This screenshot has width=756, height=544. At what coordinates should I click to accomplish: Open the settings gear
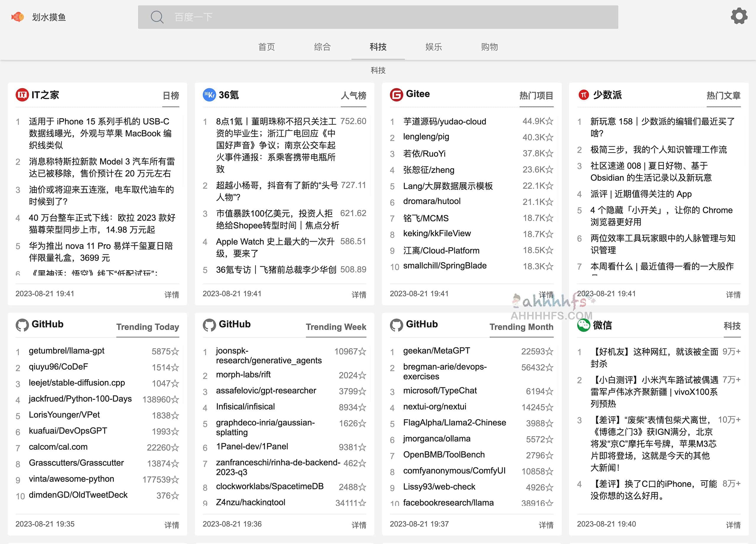(x=739, y=16)
